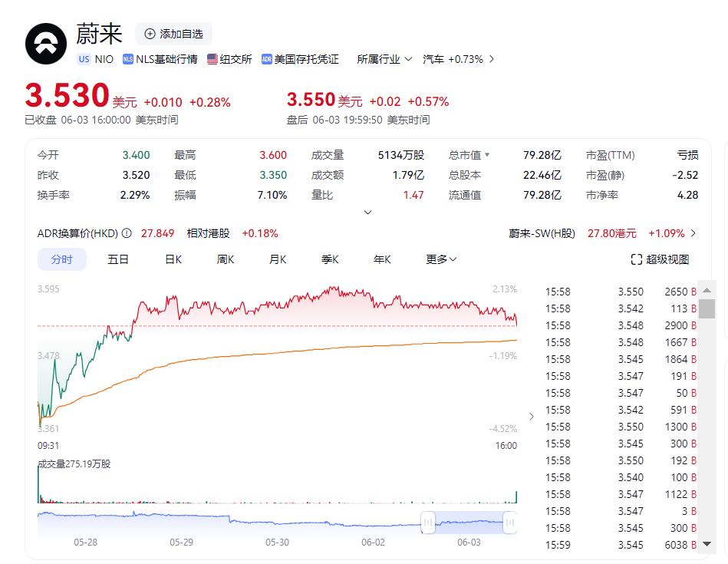Screen dimensions: 728x564
Task: Switch to the 月K chart tab
Action: pyautogui.click(x=278, y=259)
